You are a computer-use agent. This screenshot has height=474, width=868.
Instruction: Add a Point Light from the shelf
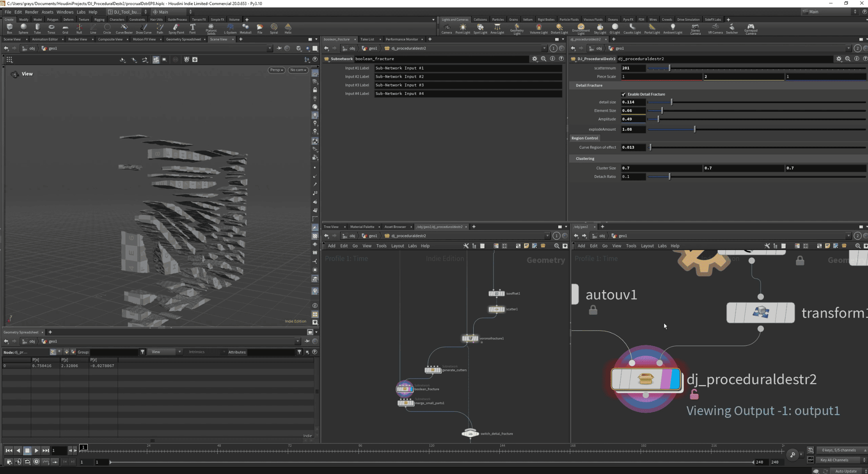[463, 28]
